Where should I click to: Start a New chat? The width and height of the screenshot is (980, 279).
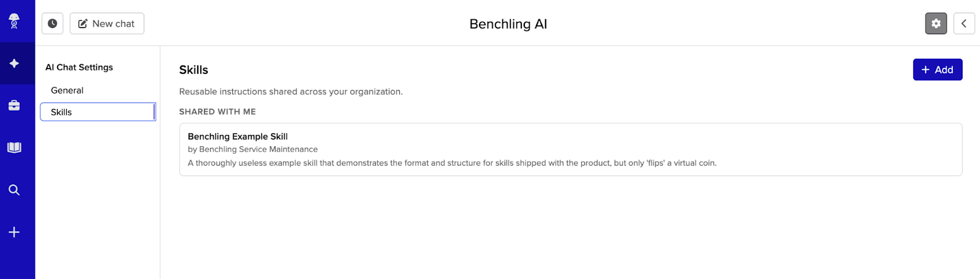pyautogui.click(x=107, y=24)
